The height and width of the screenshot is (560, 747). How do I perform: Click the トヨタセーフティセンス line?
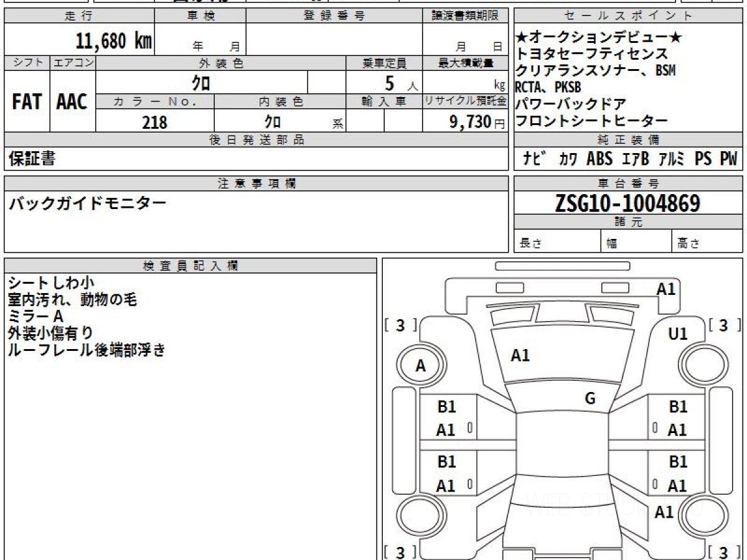tap(593, 54)
